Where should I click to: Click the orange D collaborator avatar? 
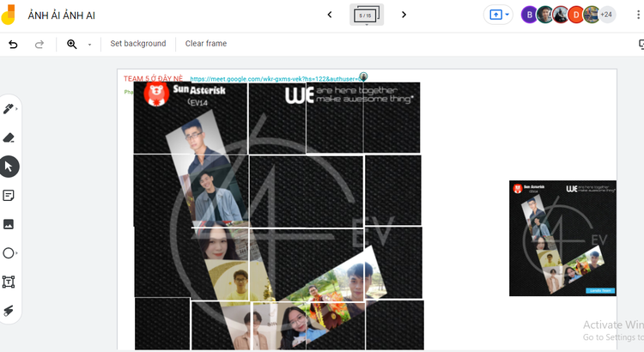click(x=576, y=15)
